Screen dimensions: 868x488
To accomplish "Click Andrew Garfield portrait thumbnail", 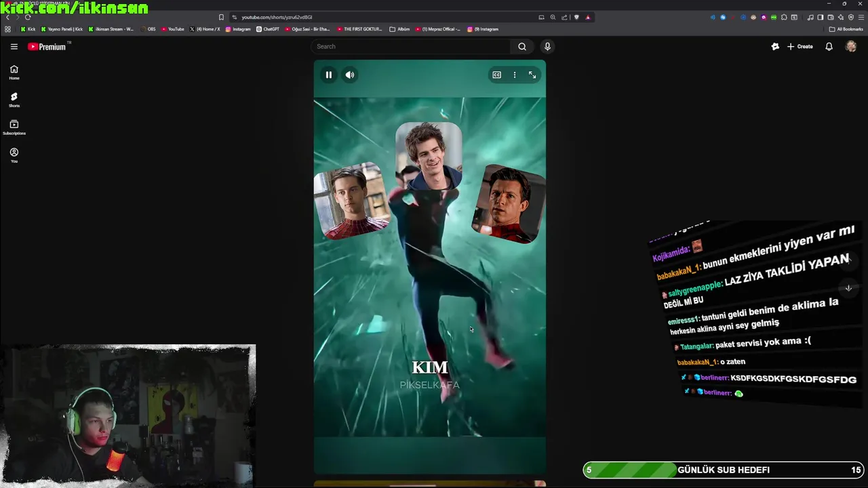I will click(429, 156).
